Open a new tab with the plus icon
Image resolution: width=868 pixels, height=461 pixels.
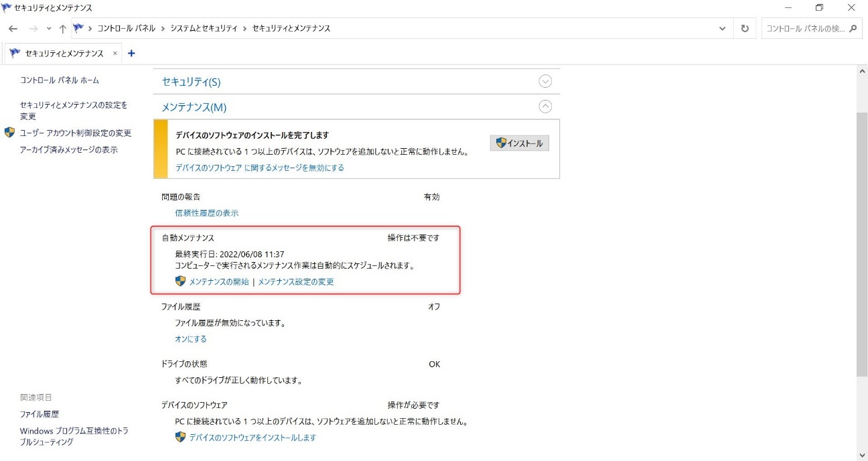coord(131,53)
